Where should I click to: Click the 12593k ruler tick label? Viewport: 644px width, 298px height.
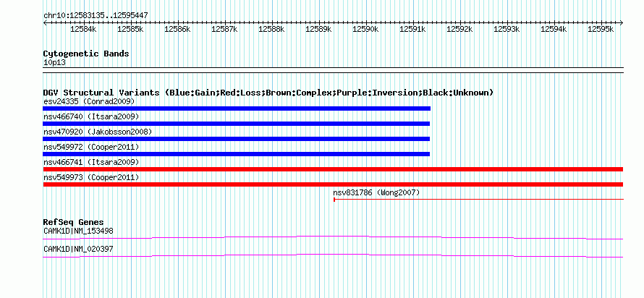click(507, 29)
